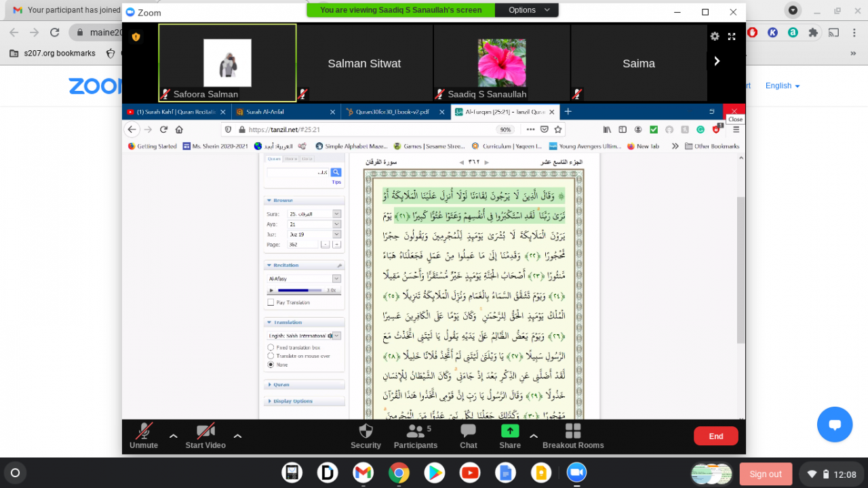The image size is (868, 488).
Task: Open the Getting Started bookmark
Action: pyautogui.click(x=153, y=146)
